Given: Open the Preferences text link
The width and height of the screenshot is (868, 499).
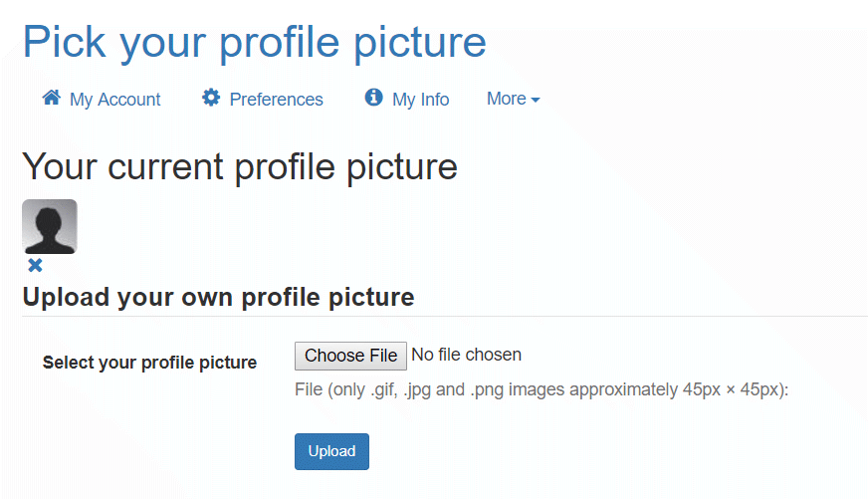Looking at the screenshot, I should click(277, 100).
